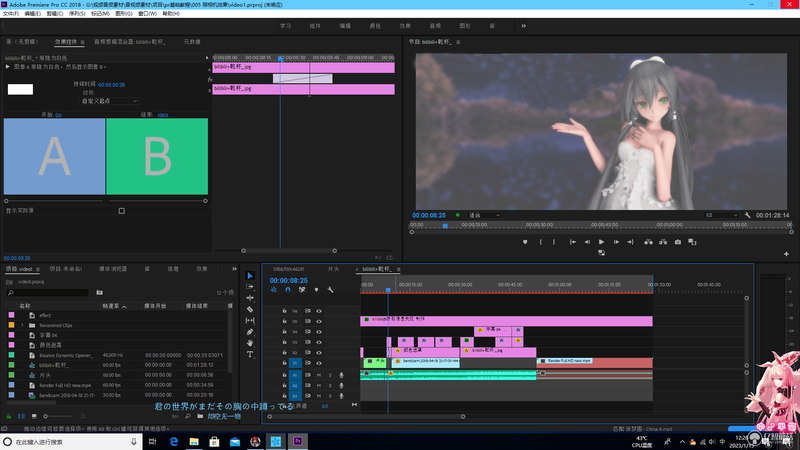This screenshot has height=450, width=800.
Task: Select the Pen tool
Action: tap(250, 332)
